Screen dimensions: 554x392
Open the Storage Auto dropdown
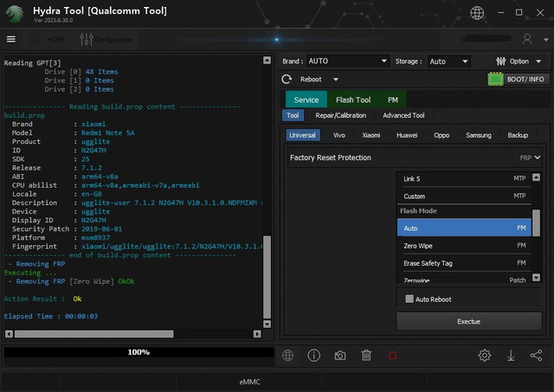coord(448,61)
